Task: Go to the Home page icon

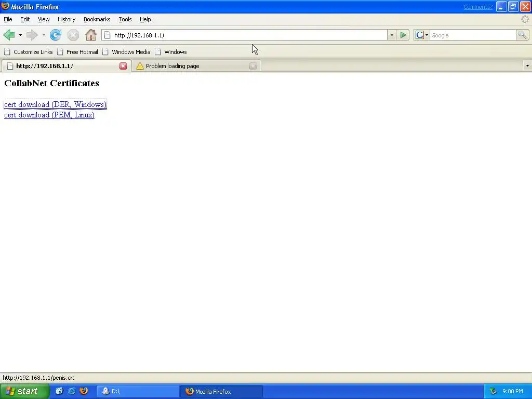Action: pos(90,35)
